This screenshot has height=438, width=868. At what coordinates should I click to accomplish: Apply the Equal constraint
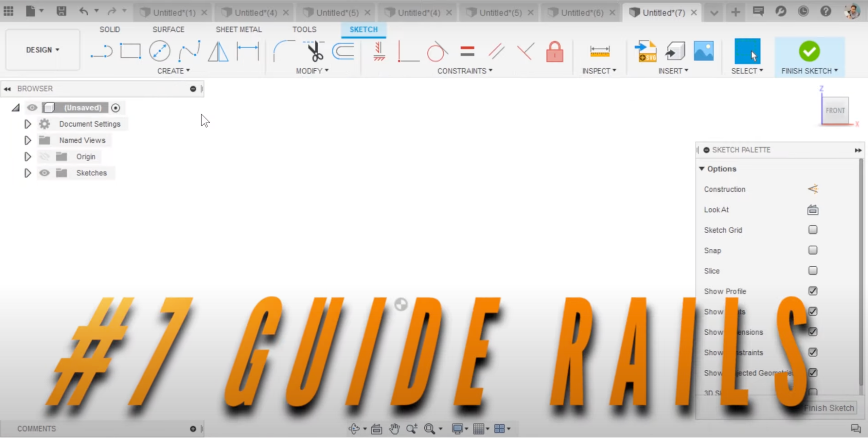467,51
